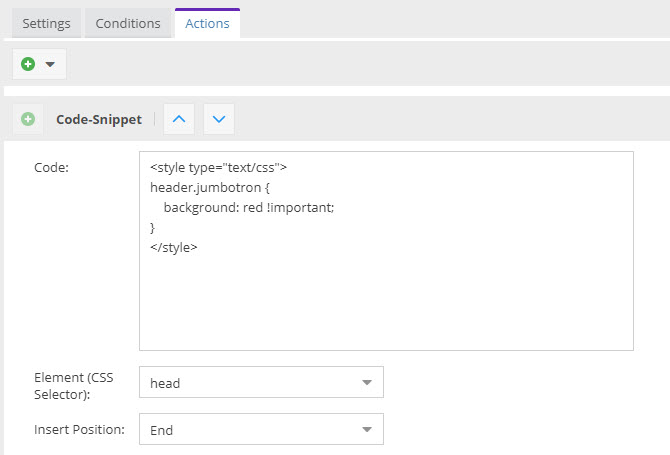Click the green plus add-action icon in toolbar

click(28, 64)
